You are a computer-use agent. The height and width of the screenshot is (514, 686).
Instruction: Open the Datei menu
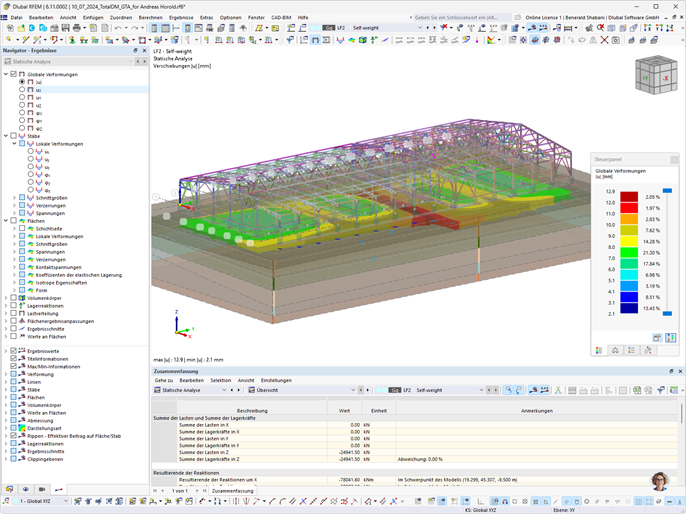16,17
